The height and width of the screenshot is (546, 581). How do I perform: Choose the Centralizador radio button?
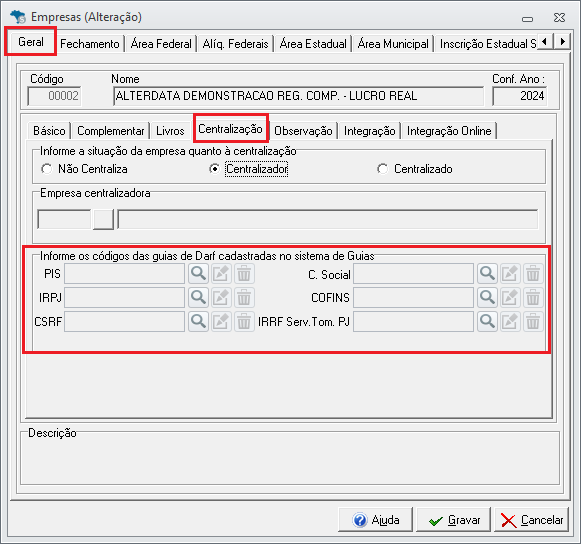214,169
